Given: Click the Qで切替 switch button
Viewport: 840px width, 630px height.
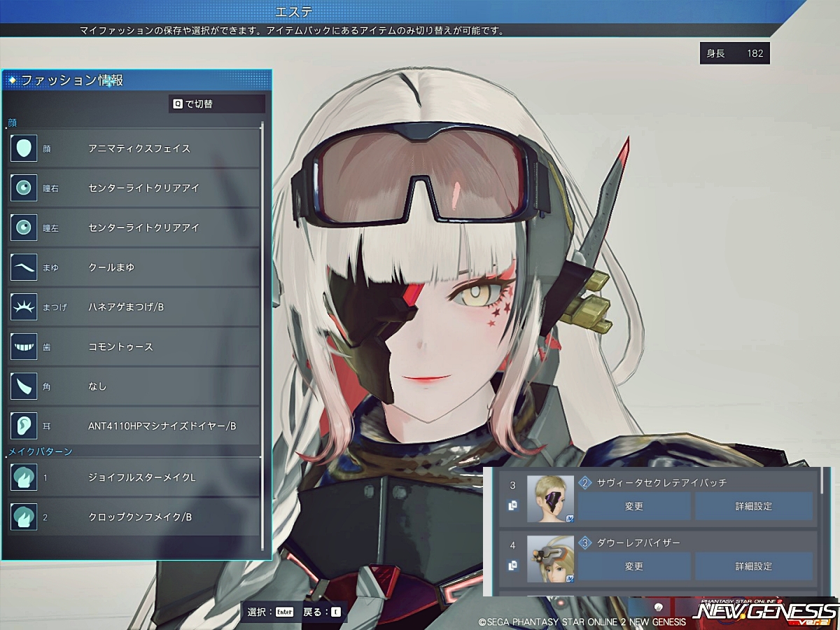Looking at the screenshot, I should (217, 104).
